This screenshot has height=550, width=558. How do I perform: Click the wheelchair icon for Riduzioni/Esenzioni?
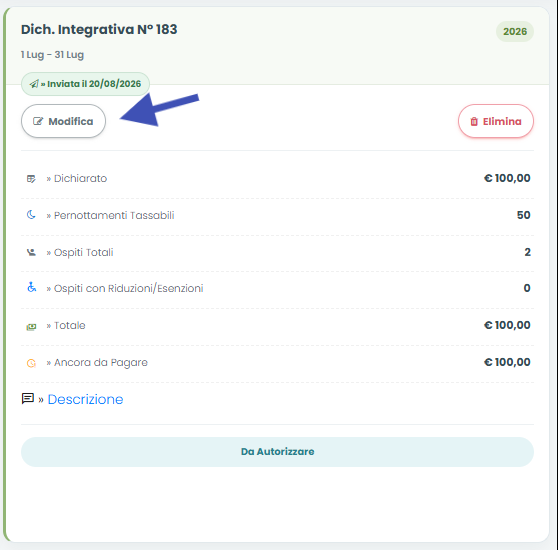(31, 287)
